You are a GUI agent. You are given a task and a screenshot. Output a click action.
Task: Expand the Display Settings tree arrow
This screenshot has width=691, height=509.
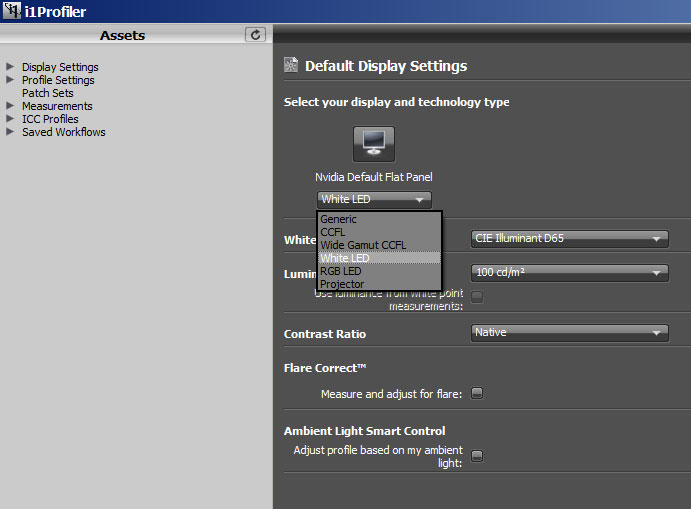coord(10,67)
